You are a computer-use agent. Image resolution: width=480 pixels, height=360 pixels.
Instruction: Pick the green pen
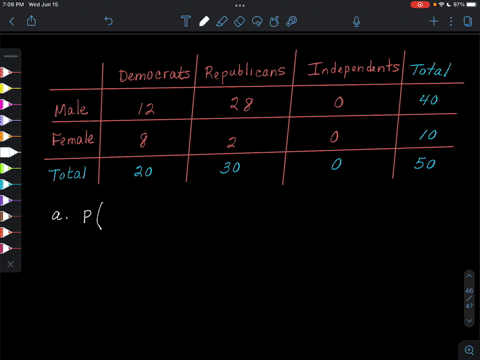[9, 168]
